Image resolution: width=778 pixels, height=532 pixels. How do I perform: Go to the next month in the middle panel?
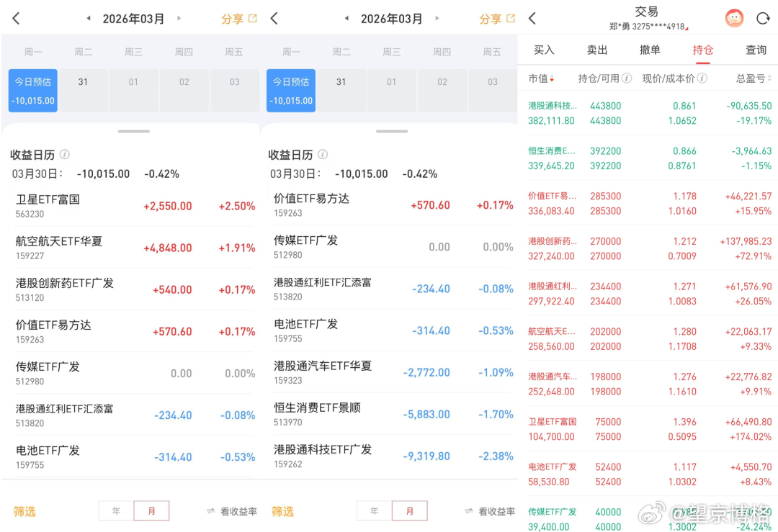pyautogui.click(x=437, y=18)
